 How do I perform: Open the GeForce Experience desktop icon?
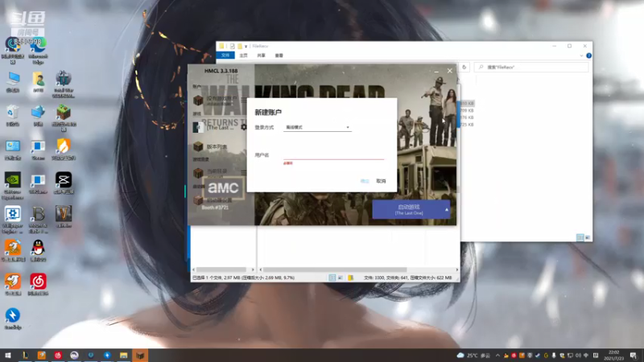[x=13, y=186]
